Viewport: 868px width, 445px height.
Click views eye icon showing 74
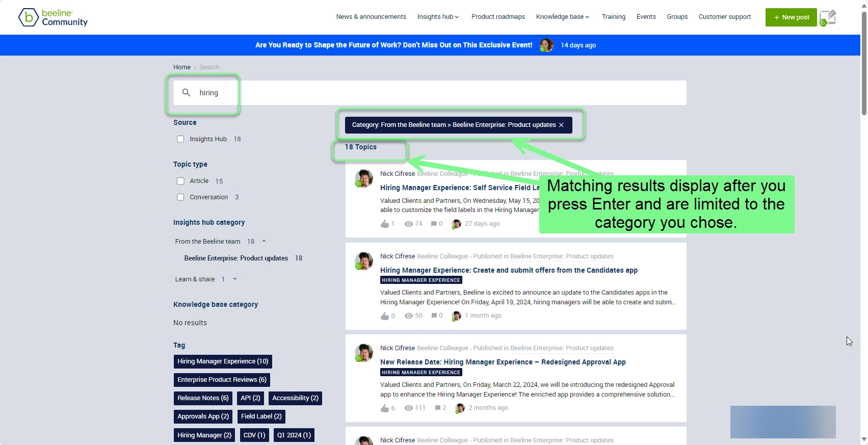[409, 224]
